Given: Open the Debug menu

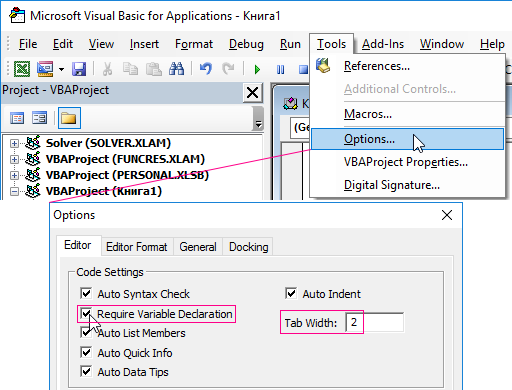Looking at the screenshot, I should point(246,44).
